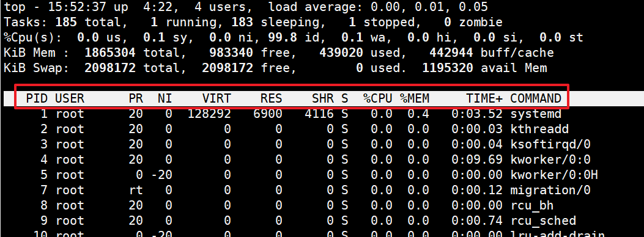Image resolution: width=644 pixels, height=237 pixels.
Task: Click the 442944 buff/cache value
Action: 451,53
